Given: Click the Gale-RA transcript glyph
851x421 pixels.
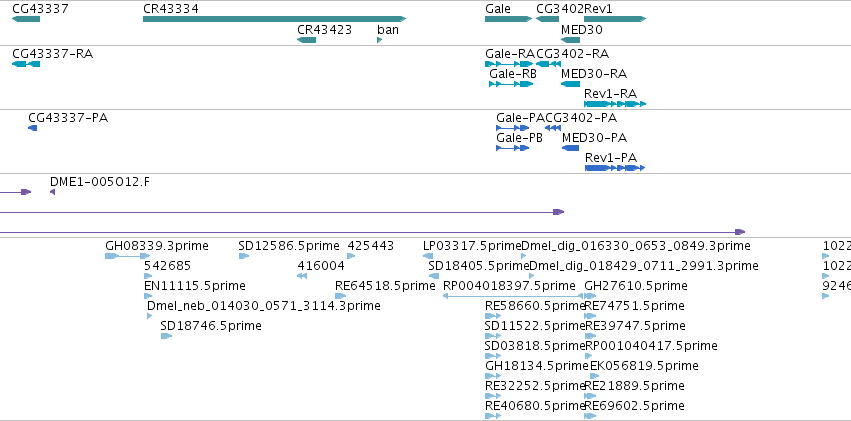Looking at the screenshot, I should (x=510, y=64).
